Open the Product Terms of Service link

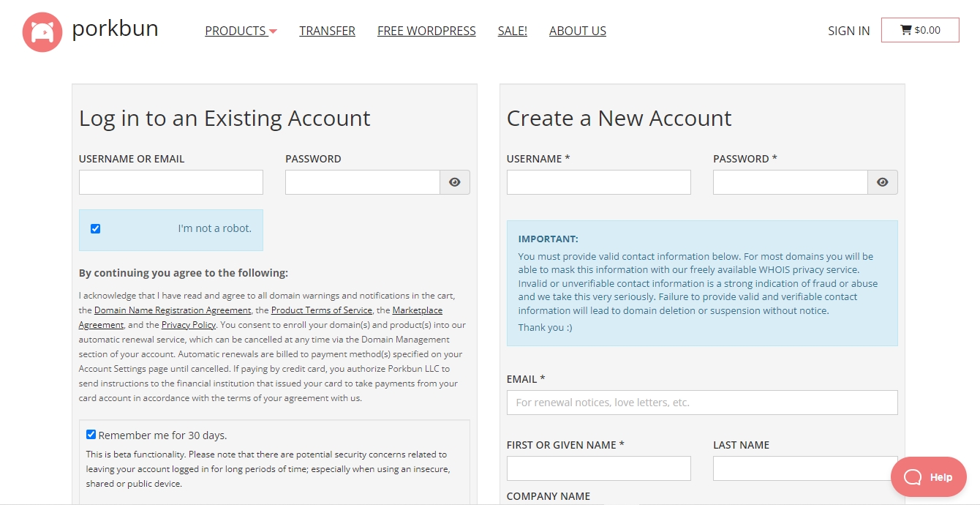(322, 310)
